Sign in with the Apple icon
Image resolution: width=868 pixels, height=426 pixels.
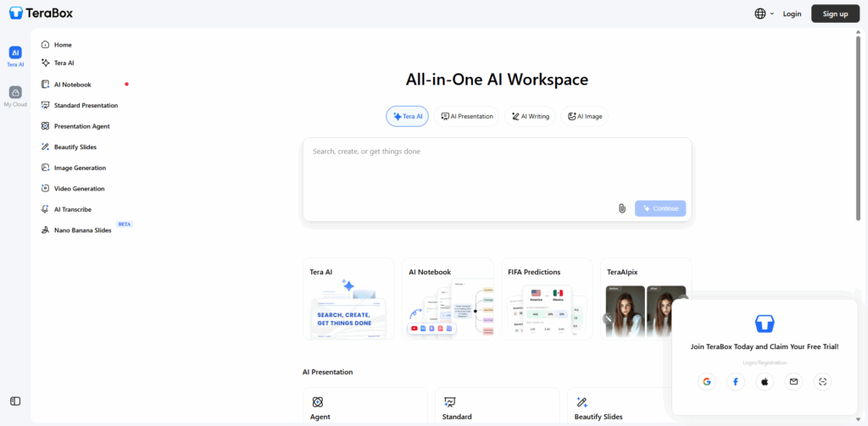(765, 382)
